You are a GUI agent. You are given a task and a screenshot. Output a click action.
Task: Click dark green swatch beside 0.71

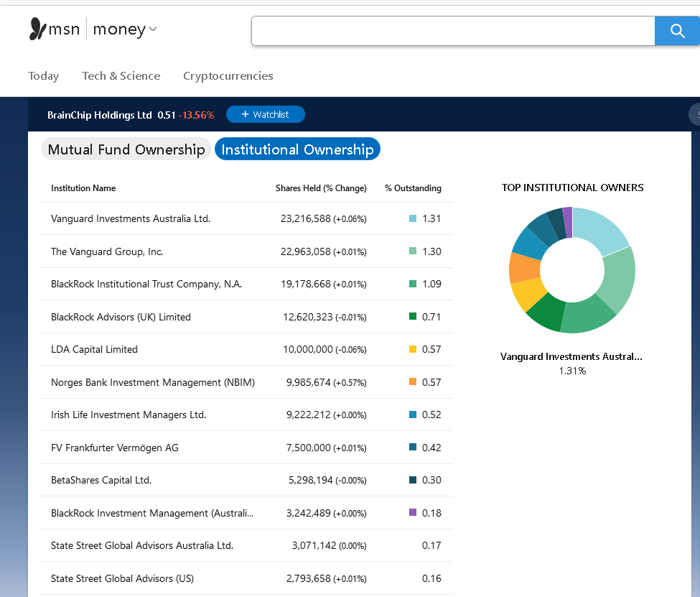point(413,317)
